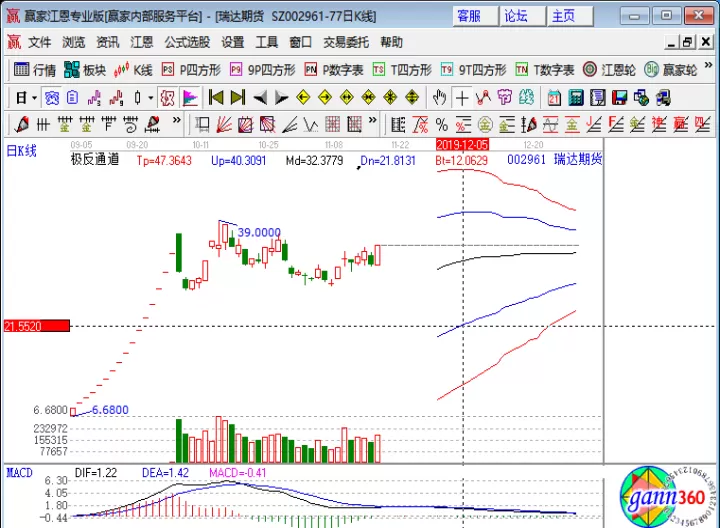Screen dimensions: 720x528
Task: Toggle the blue 自 button
Action: point(73,97)
